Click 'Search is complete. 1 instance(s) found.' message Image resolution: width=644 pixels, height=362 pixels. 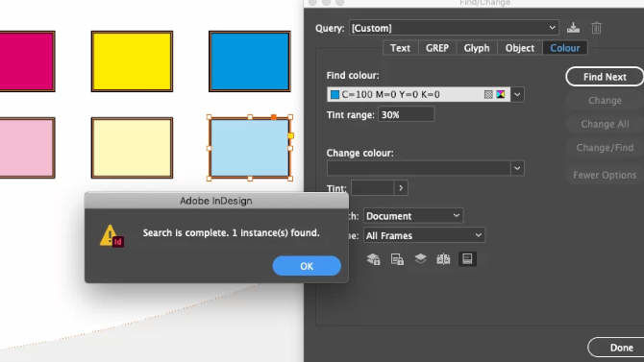point(232,232)
